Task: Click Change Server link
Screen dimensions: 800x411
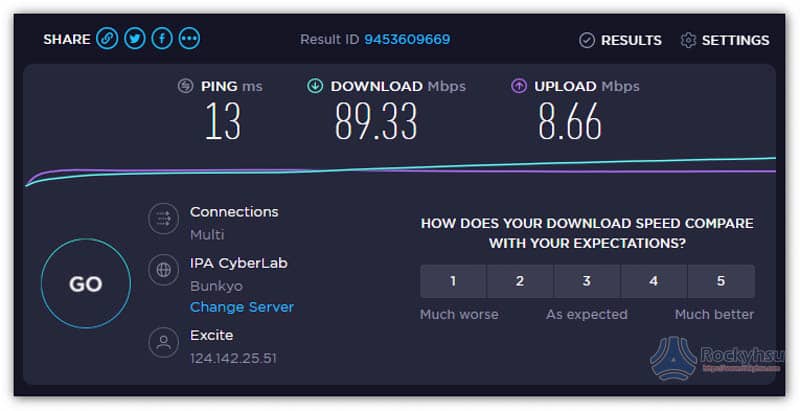Action: pyautogui.click(x=242, y=307)
